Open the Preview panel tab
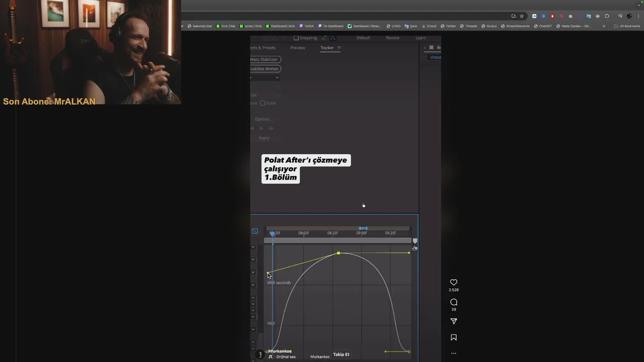Screen dimensions: 644x362 click(298, 48)
